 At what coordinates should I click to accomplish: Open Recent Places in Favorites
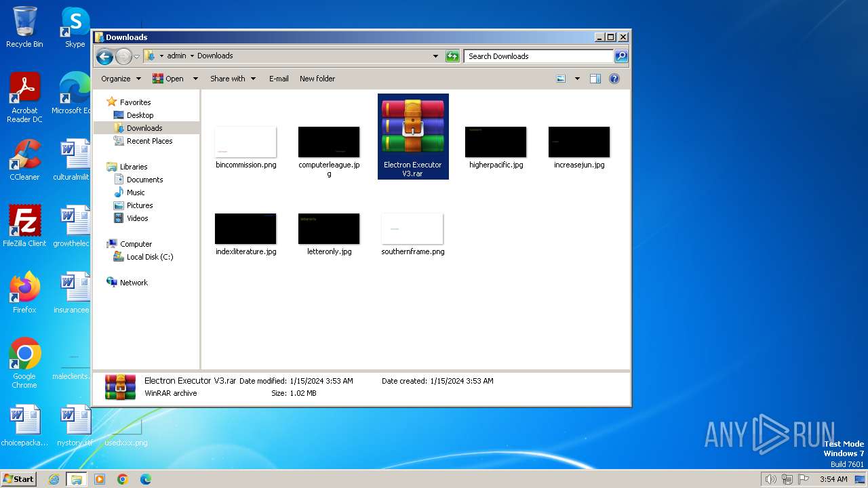(149, 141)
